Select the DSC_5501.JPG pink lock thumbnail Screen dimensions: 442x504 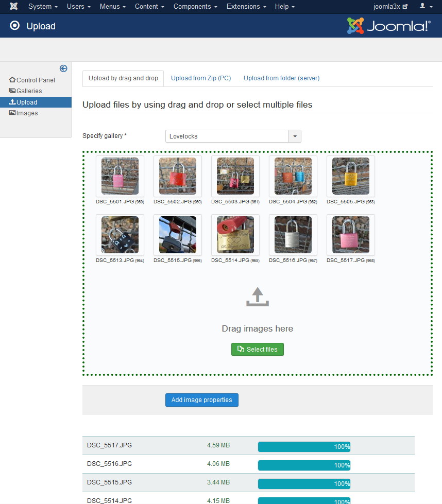click(x=120, y=176)
